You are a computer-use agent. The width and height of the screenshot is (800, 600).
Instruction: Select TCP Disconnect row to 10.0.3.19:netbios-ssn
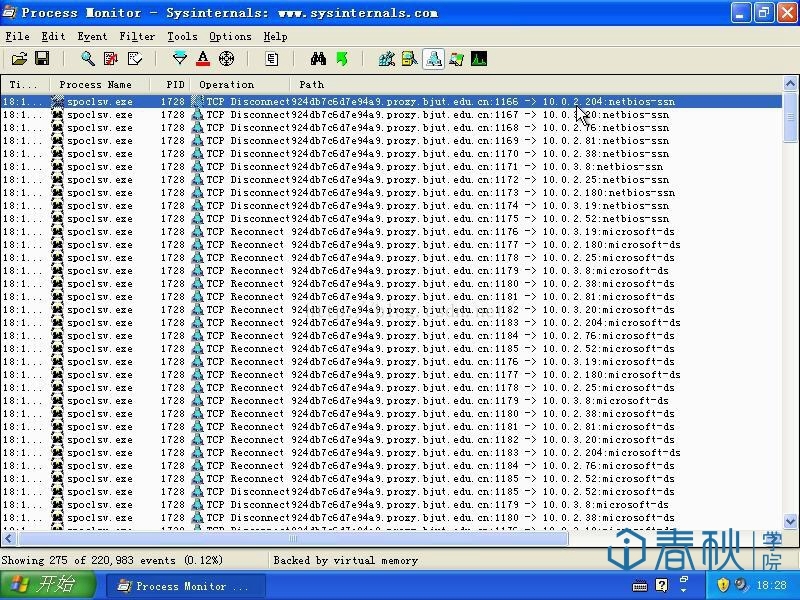[x=391, y=206]
